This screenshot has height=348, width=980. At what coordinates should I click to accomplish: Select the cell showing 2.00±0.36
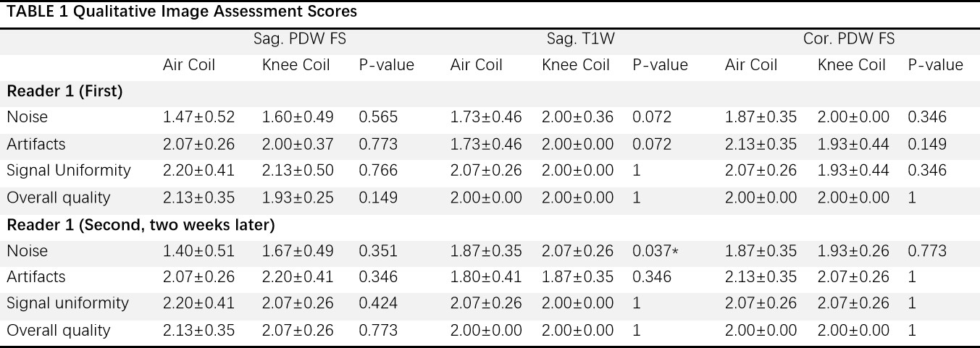click(x=577, y=117)
